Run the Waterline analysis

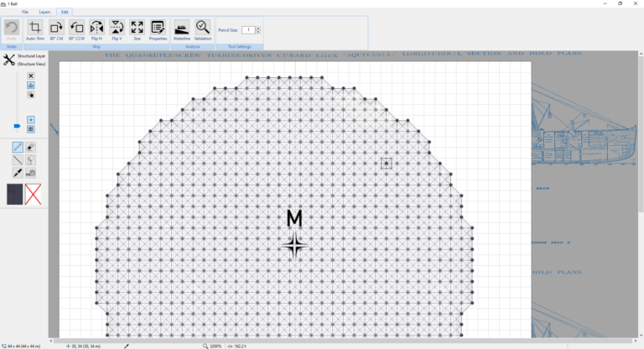(181, 30)
